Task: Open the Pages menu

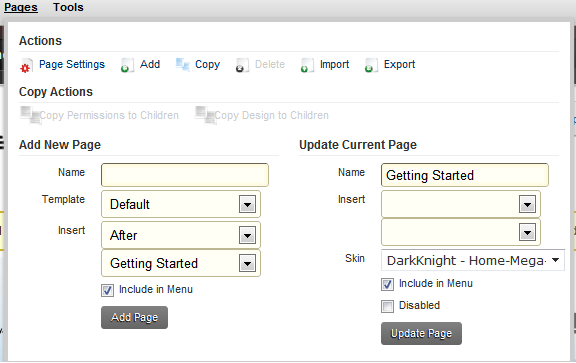Action: [21, 7]
